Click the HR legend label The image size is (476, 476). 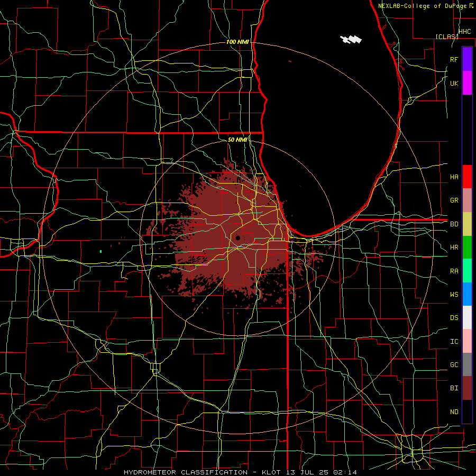tap(454, 248)
